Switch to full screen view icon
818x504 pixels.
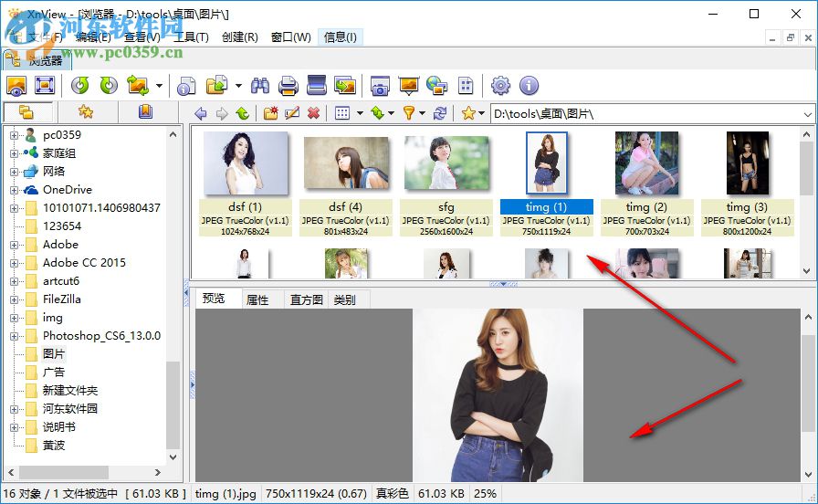coord(45,86)
